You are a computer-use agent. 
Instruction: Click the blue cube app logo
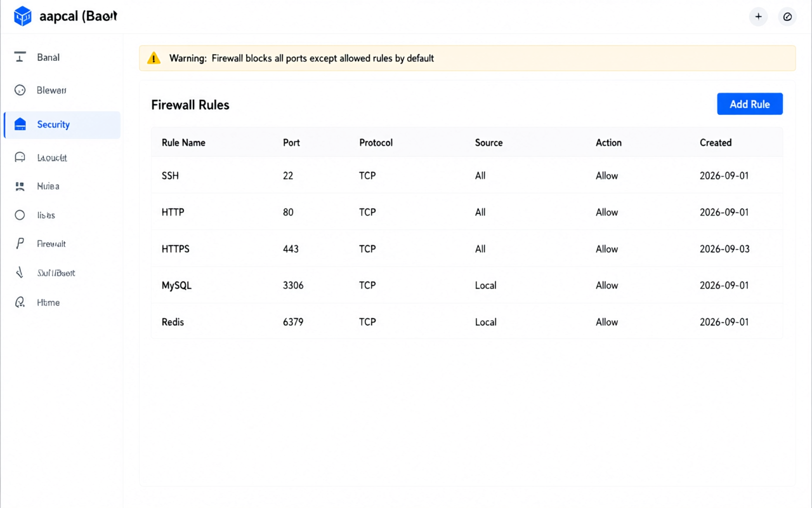[23, 16]
